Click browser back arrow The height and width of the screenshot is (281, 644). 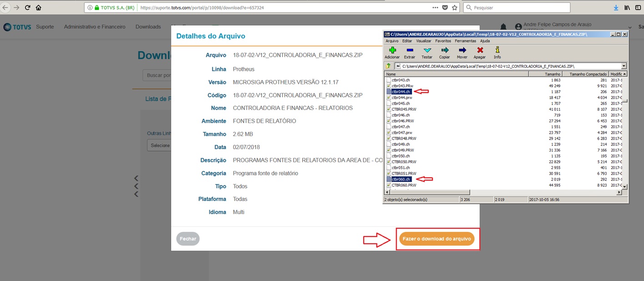click(x=5, y=7)
